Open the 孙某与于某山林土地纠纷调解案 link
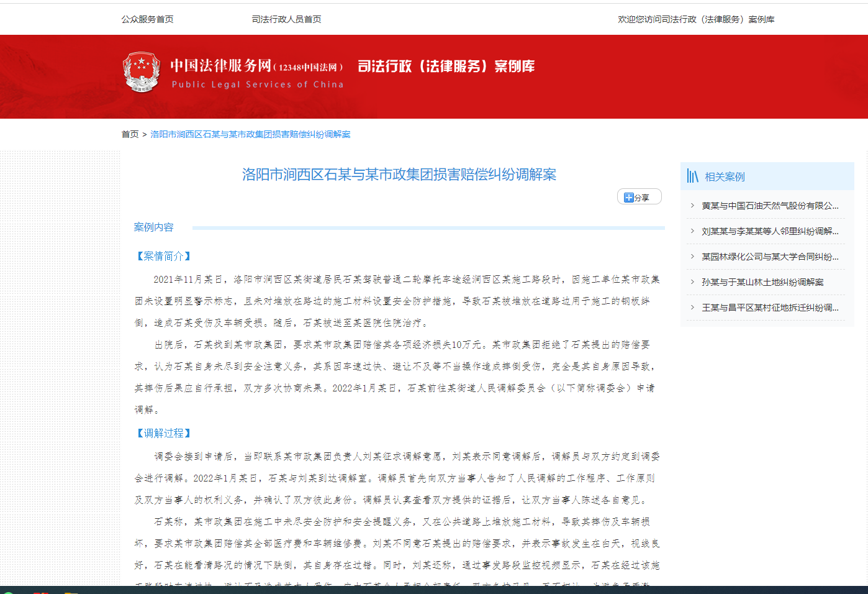Image resolution: width=868 pixels, height=594 pixels. (762, 282)
